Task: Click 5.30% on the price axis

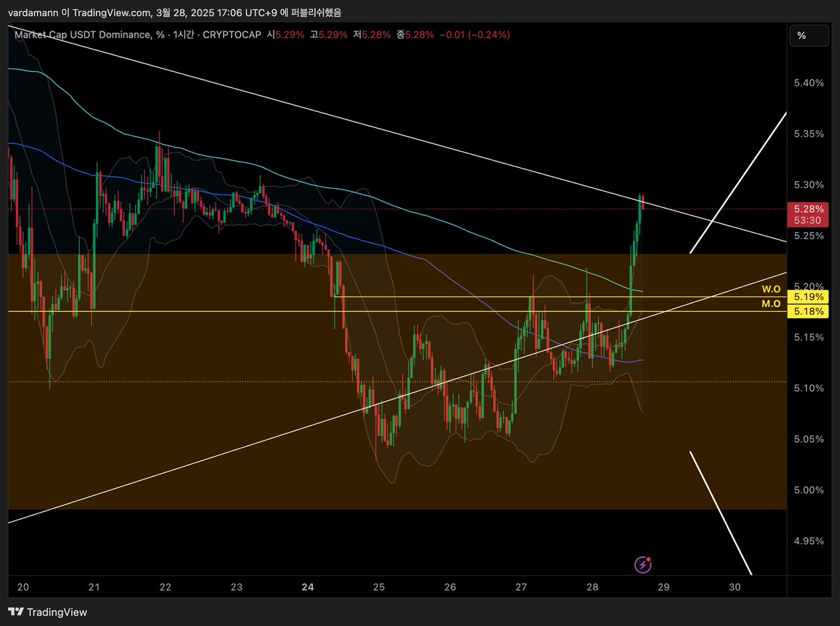Action: coord(808,185)
